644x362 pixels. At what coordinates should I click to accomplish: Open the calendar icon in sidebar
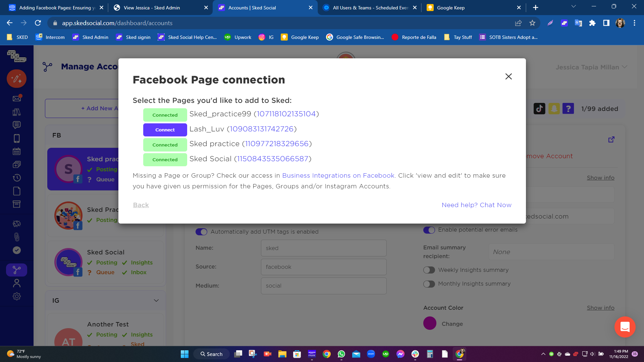16,151
